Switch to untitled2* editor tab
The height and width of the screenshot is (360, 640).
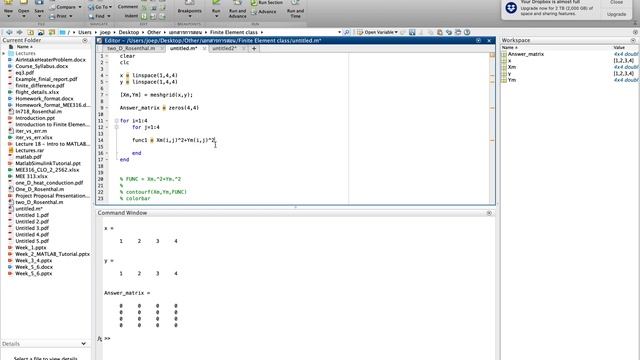click(x=224, y=48)
